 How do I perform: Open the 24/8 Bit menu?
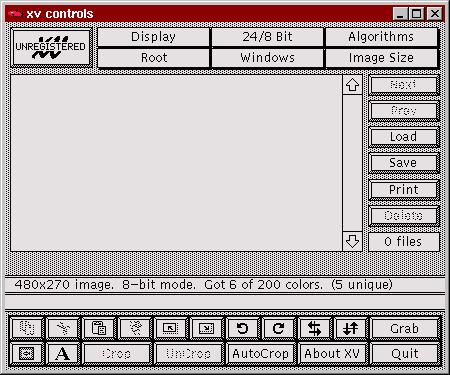[x=267, y=37]
